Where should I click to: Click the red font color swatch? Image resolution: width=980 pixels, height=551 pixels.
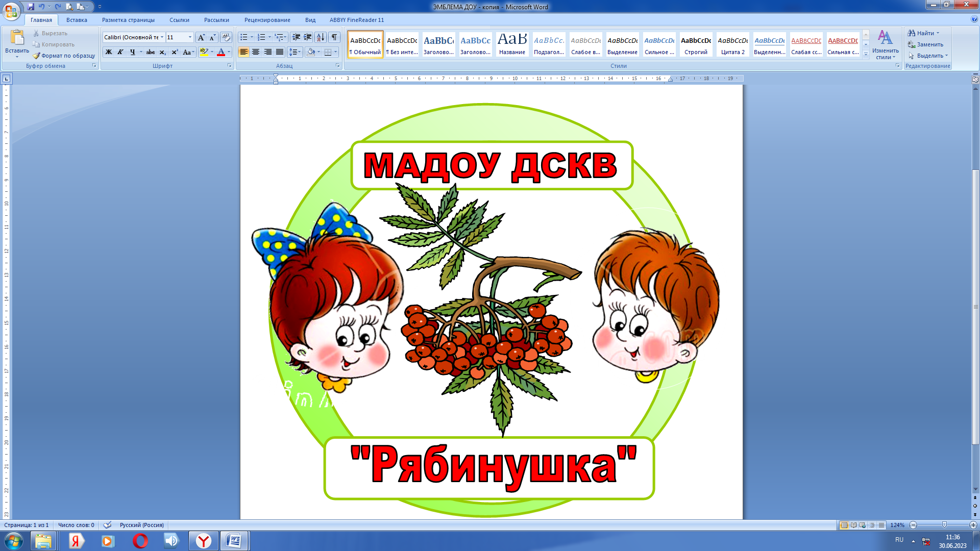(221, 52)
